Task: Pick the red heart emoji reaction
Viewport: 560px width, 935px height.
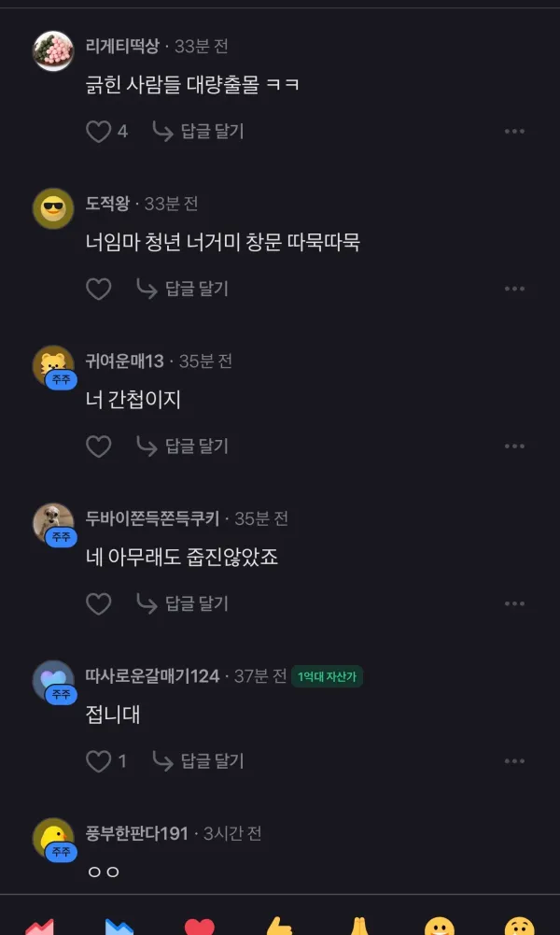Action: click(x=199, y=926)
